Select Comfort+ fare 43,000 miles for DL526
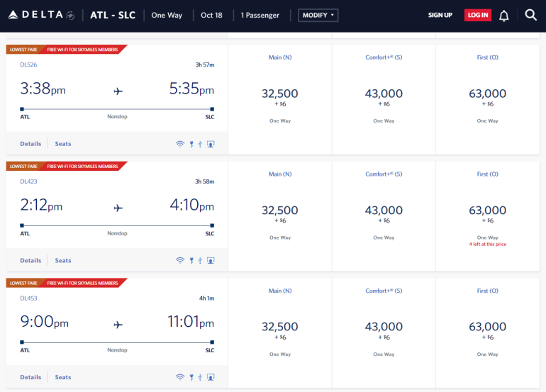 (x=384, y=94)
